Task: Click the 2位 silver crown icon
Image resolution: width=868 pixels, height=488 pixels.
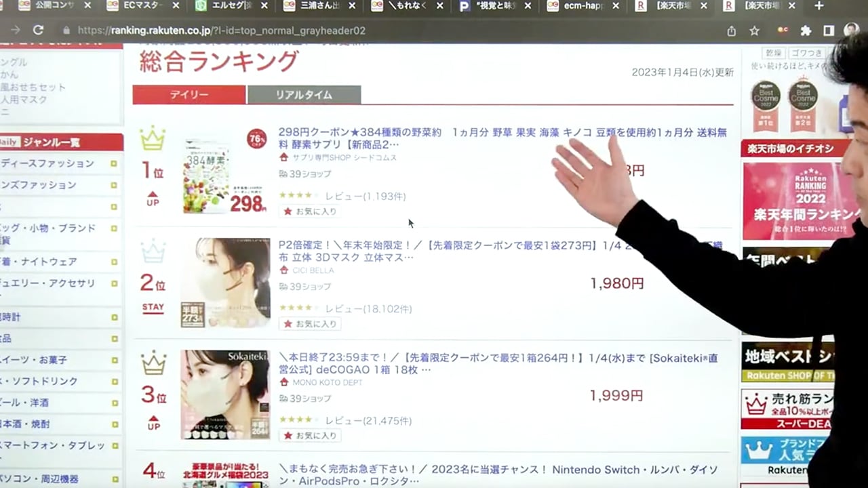Action: pyautogui.click(x=153, y=251)
